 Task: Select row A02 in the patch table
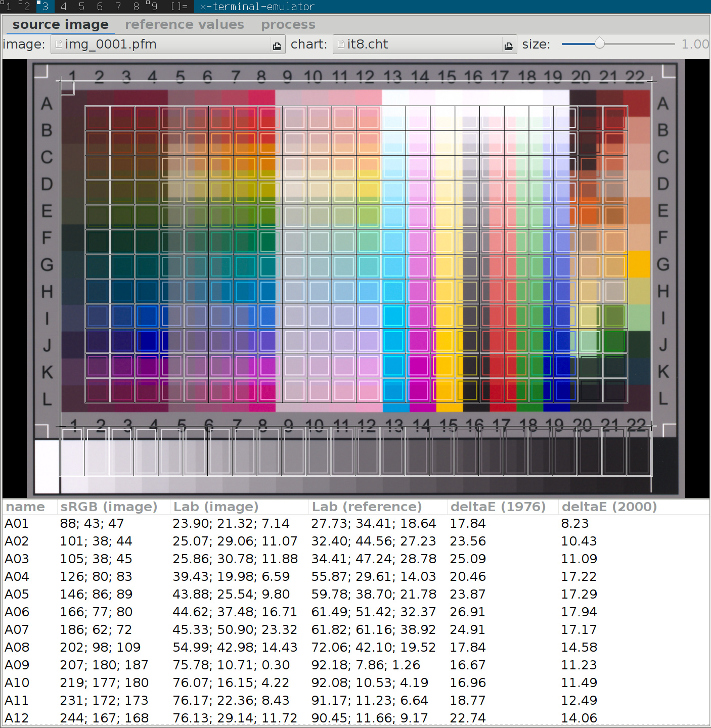(x=355, y=541)
